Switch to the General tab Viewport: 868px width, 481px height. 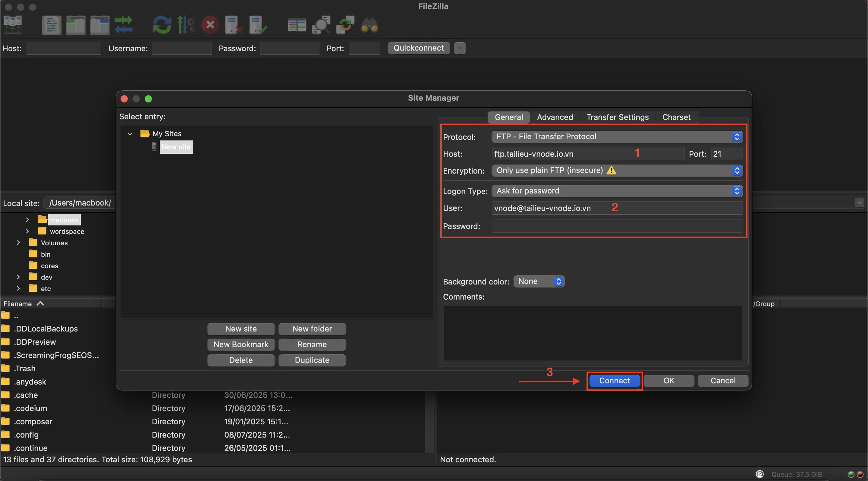click(x=509, y=117)
